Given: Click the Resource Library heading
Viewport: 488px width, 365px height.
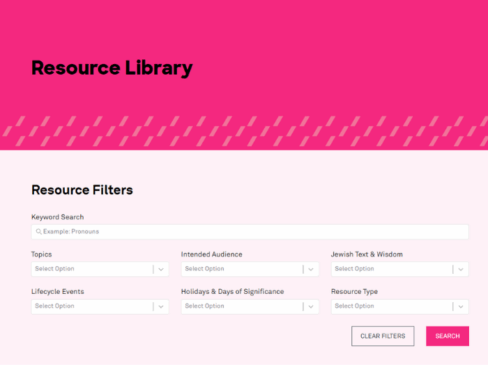Looking at the screenshot, I should coord(112,68).
